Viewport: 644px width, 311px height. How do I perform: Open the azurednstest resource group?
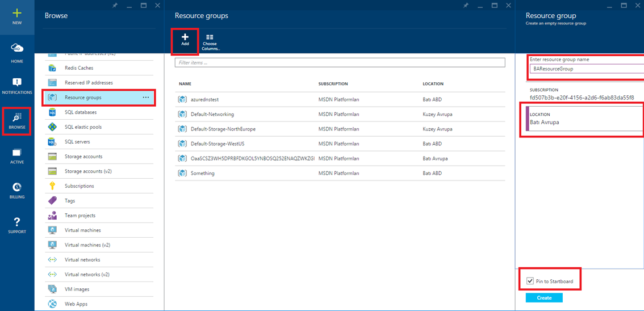(340, 99)
